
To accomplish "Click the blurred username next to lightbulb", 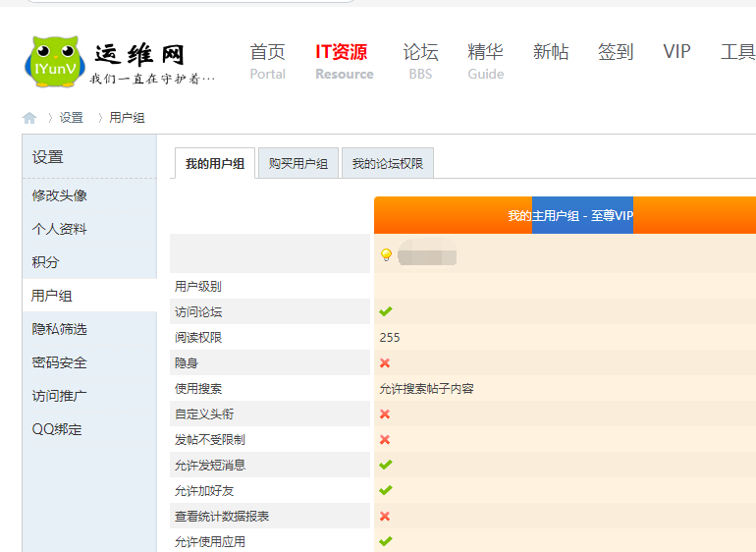I will coord(427,252).
